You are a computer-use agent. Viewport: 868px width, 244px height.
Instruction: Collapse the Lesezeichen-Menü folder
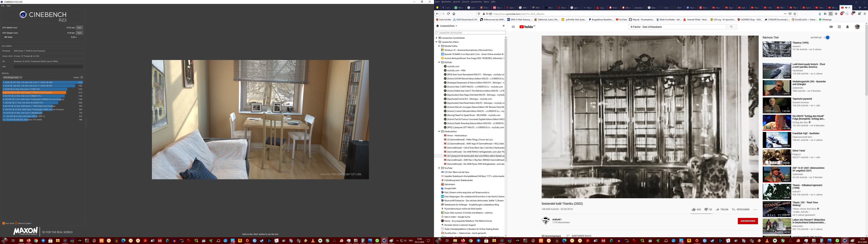[x=436, y=42]
